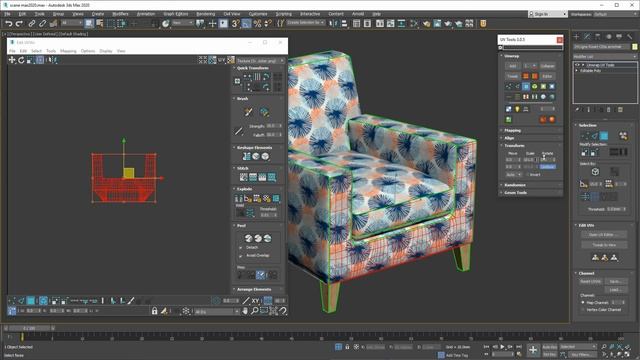Click the Undo arrow in main toolbar

click(9, 24)
